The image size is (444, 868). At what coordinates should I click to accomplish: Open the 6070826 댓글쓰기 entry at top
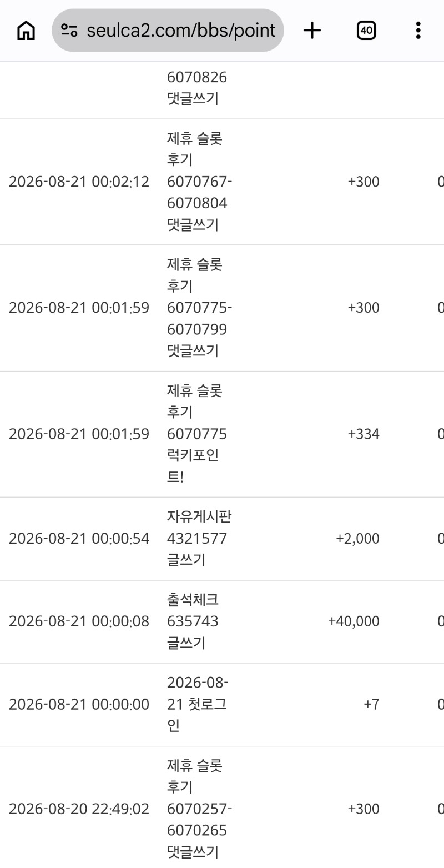pos(197,88)
